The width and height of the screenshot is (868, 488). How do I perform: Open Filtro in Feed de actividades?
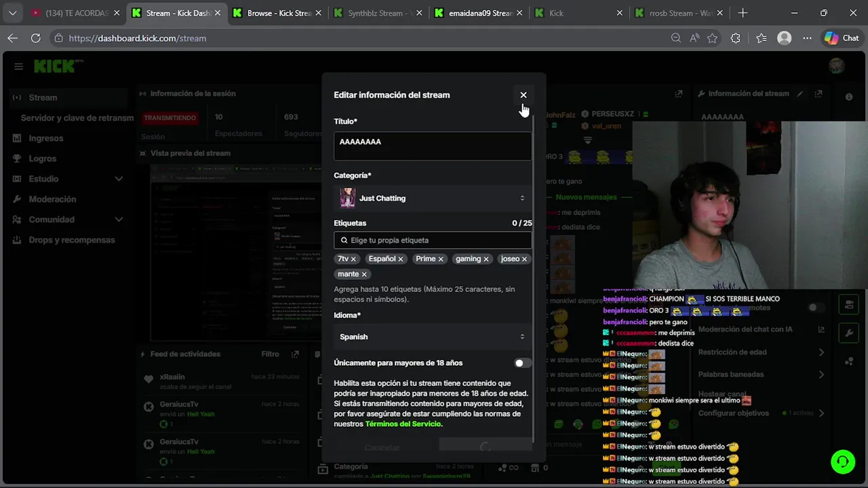[x=270, y=354]
